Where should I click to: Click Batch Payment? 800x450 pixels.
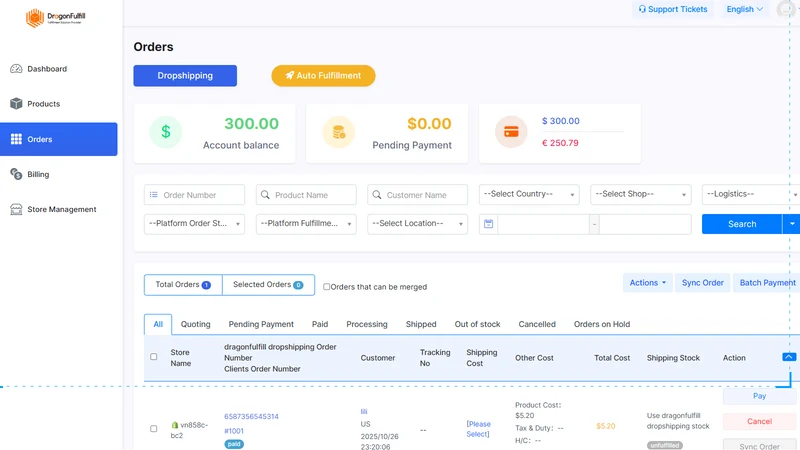pyautogui.click(x=767, y=283)
